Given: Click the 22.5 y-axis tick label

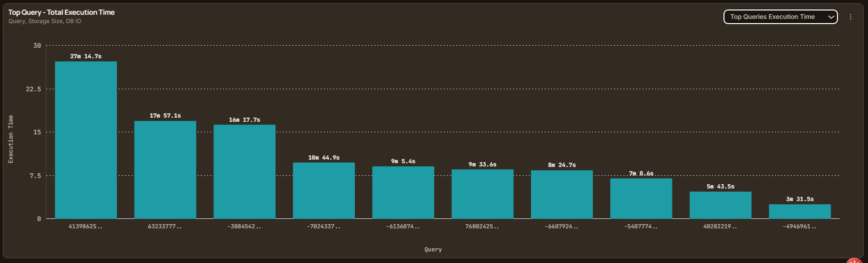Looking at the screenshot, I should click(x=35, y=89).
